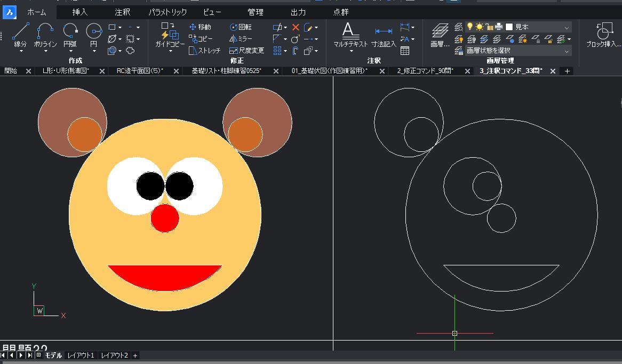Click the hatch tool icon
Viewport: 622px width, 364px height.
coord(112,51)
